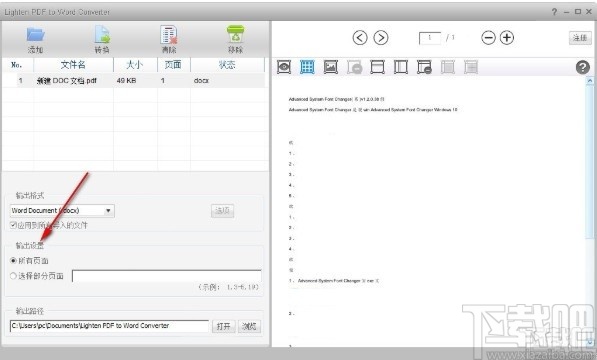This screenshot has width=597, height=360.
Task: Click the delete table line icon
Action: (424, 67)
